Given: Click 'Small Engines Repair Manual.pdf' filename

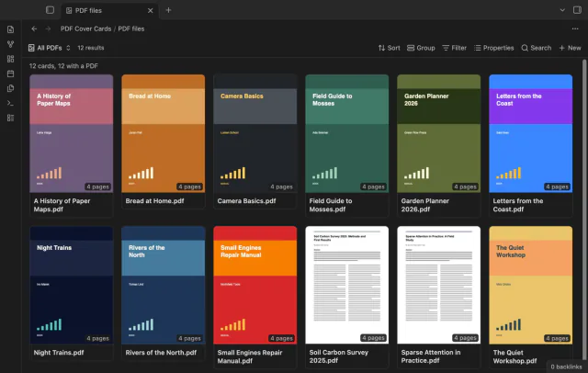Looking at the screenshot, I should 249,356.
